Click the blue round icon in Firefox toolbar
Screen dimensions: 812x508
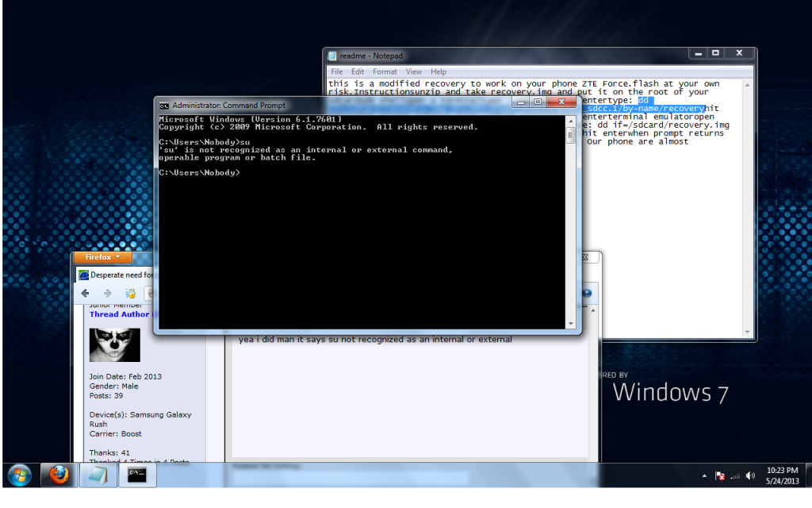[587, 294]
